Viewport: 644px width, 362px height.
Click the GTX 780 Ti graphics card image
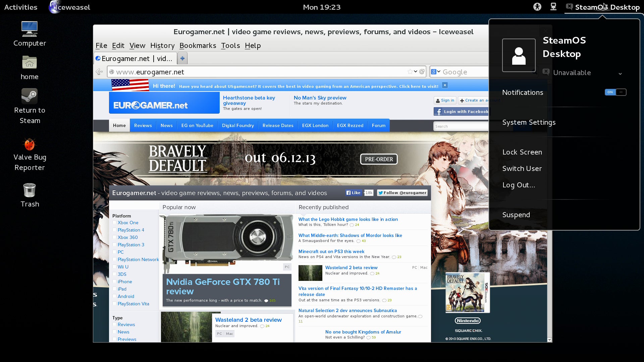(227, 244)
